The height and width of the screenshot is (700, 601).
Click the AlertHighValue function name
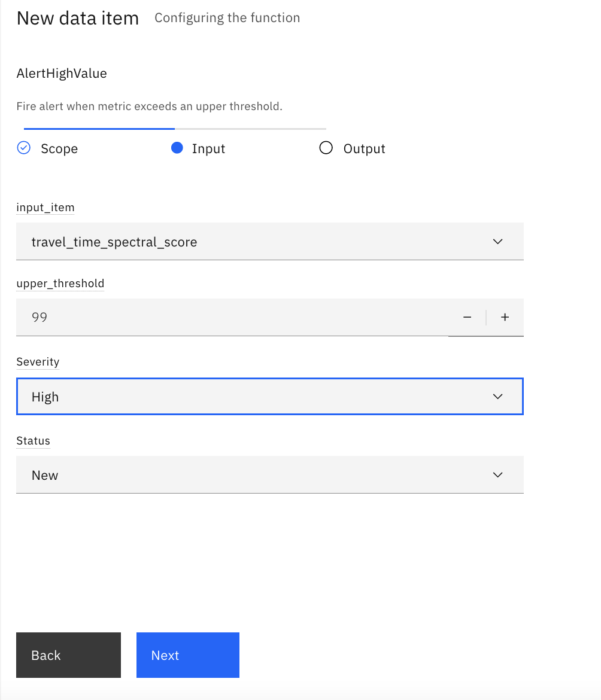click(x=62, y=73)
